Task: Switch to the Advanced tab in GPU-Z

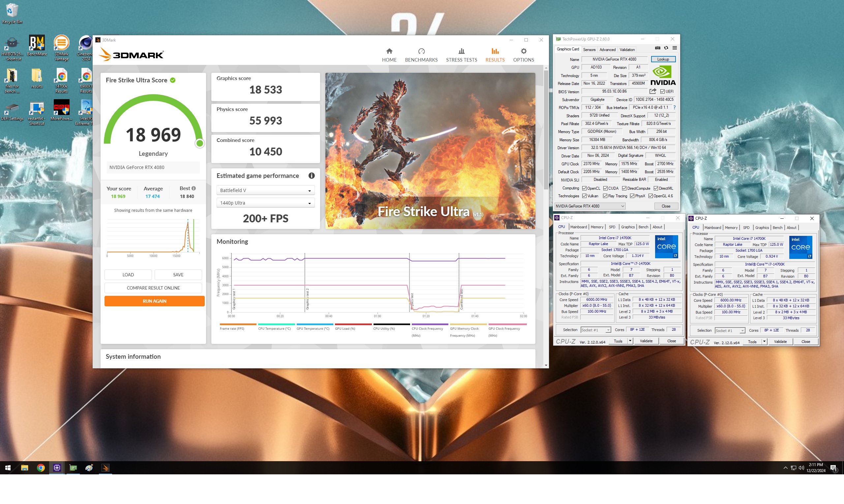Action: click(607, 50)
